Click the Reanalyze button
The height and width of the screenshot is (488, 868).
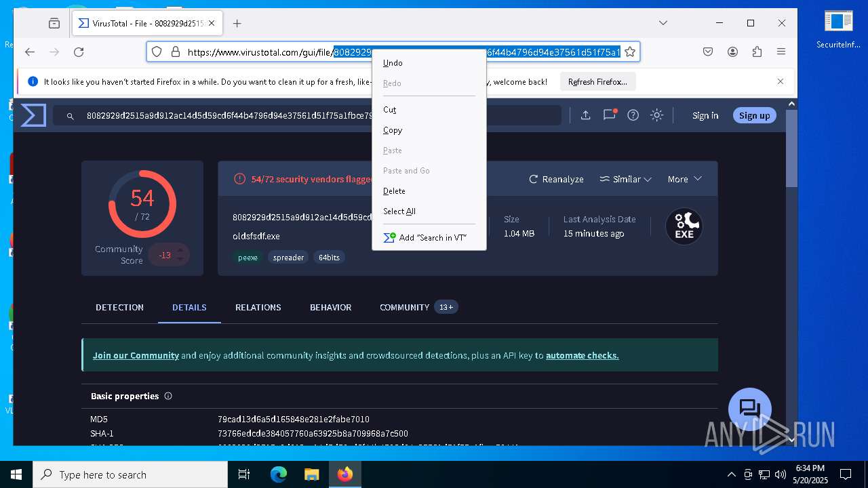(557, 179)
